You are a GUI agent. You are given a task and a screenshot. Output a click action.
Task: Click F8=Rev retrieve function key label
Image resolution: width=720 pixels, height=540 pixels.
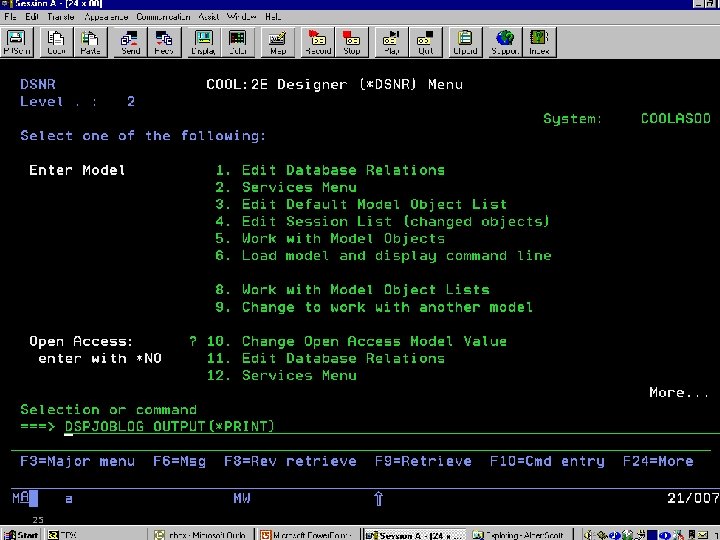point(290,461)
